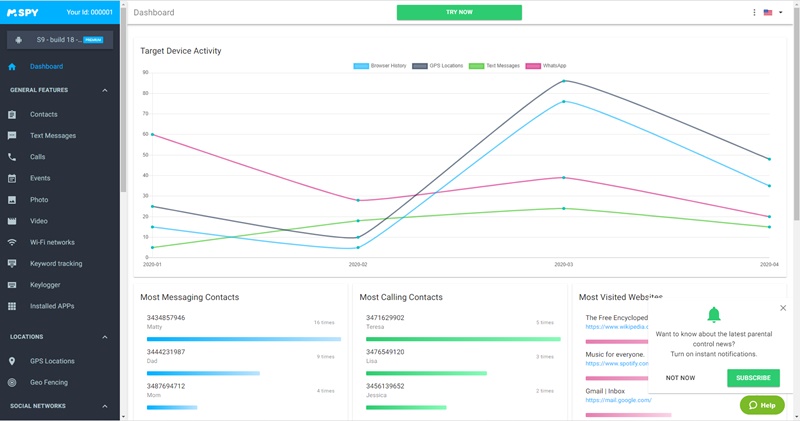Collapse the Social Networks section
The image size is (800, 421).
(105, 406)
